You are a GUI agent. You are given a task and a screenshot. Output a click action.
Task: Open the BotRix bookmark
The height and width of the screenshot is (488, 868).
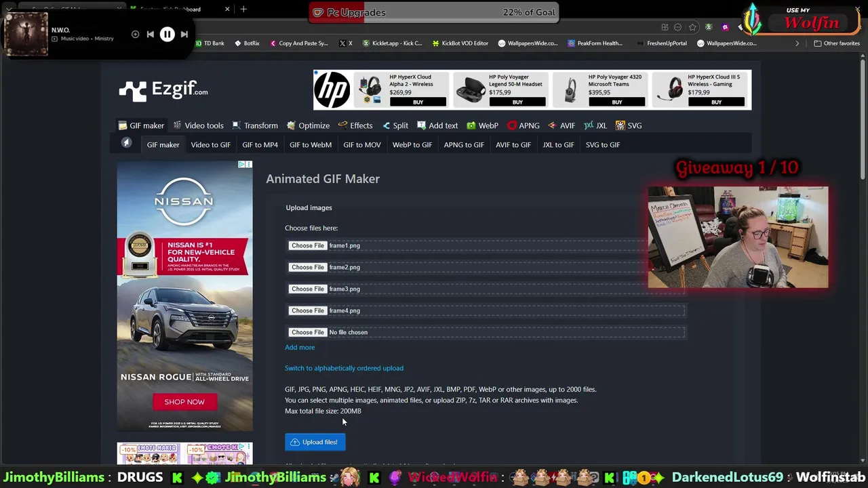[247, 43]
